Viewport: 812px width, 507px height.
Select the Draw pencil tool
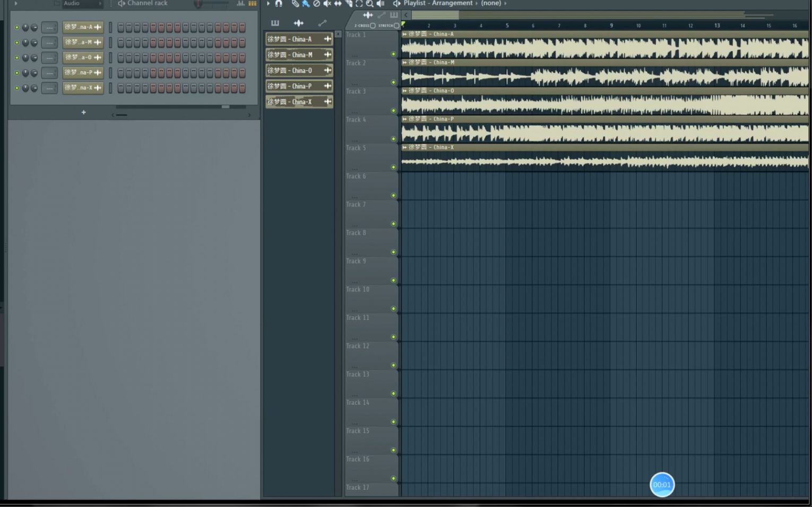[295, 3]
